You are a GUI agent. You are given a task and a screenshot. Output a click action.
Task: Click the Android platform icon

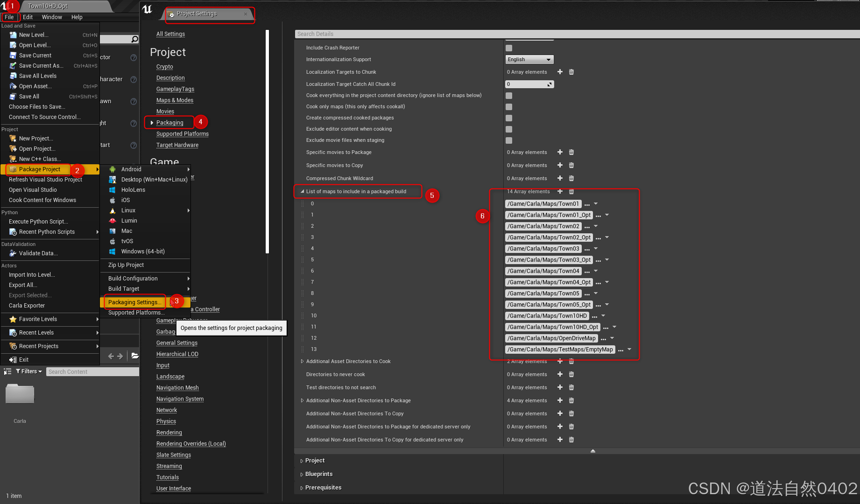pos(113,169)
